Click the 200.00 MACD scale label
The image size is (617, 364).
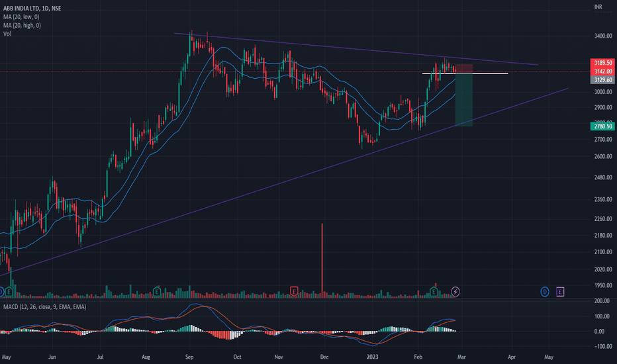point(602,301)
